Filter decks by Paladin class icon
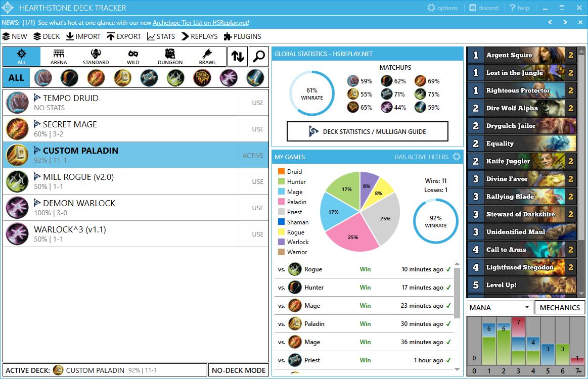This screenshot has width=588, height=379. 123,78
